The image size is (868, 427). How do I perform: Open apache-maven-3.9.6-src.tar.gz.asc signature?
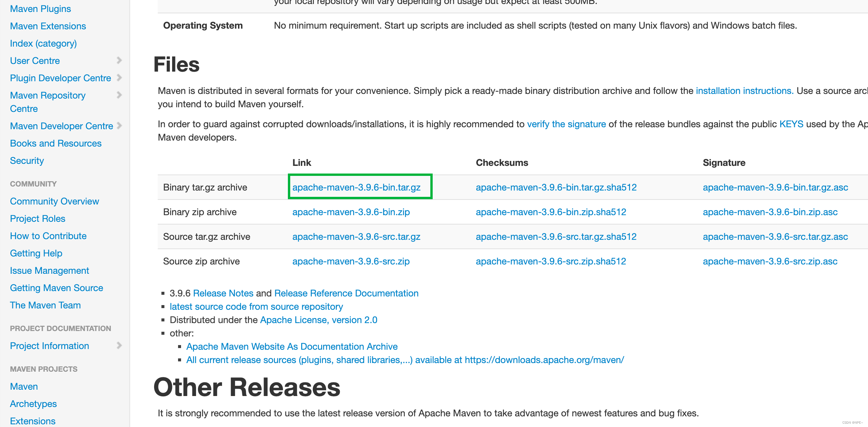[775, 236]
